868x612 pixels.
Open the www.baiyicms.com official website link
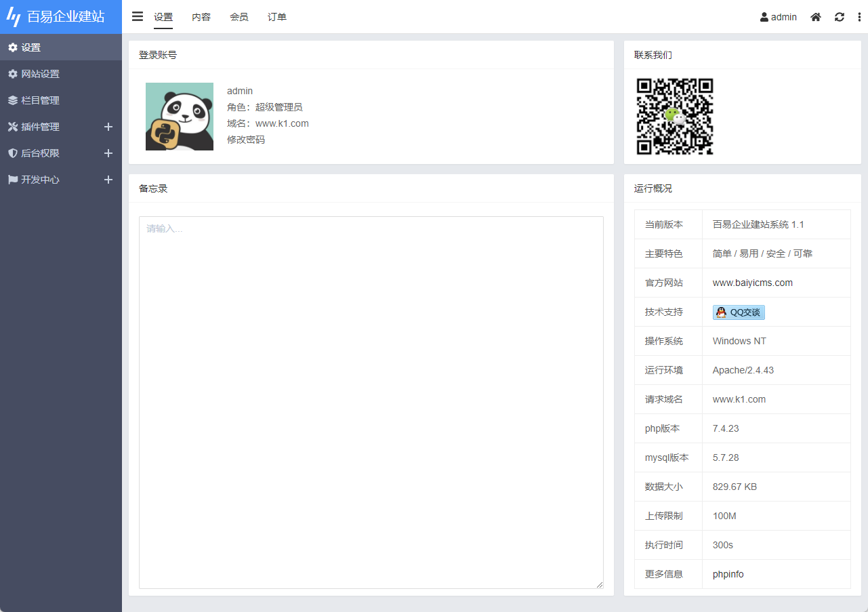752,283
